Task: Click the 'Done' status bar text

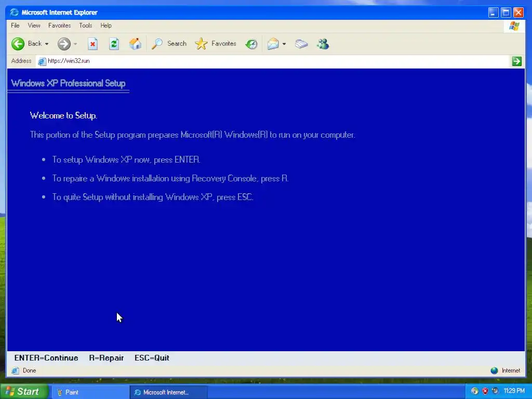Action: pyautogui.click(x=30, y=370)
